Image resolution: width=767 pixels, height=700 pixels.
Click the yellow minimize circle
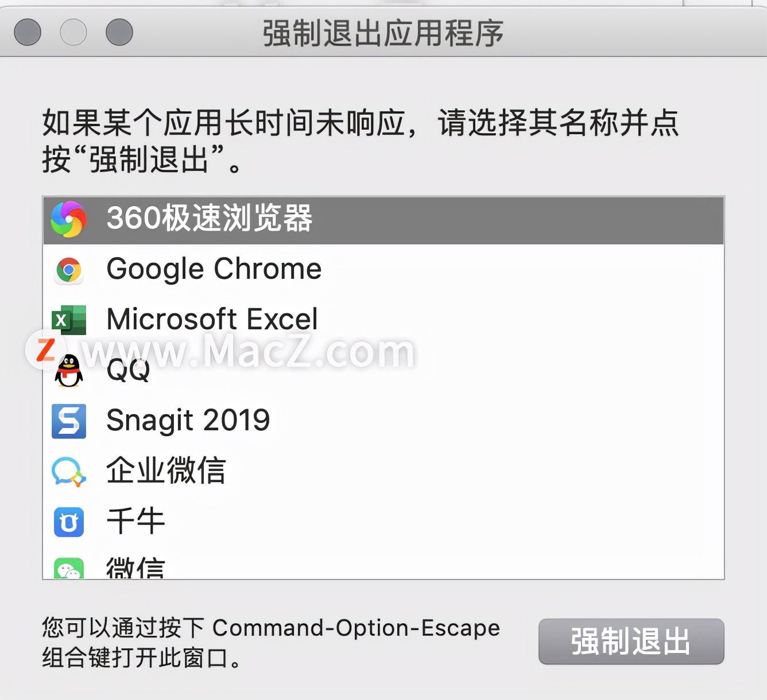pyautogui.click(x=72, y=32)
